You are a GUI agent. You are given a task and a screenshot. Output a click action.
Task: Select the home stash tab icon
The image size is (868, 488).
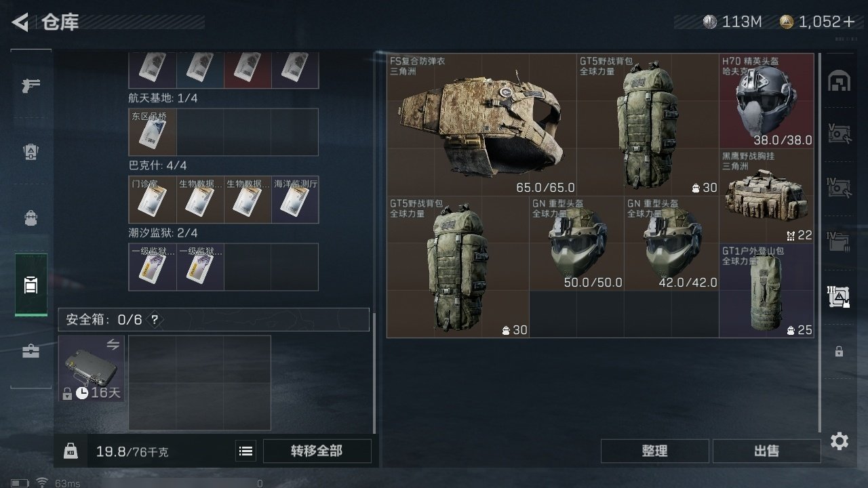(x=839, y=81)
